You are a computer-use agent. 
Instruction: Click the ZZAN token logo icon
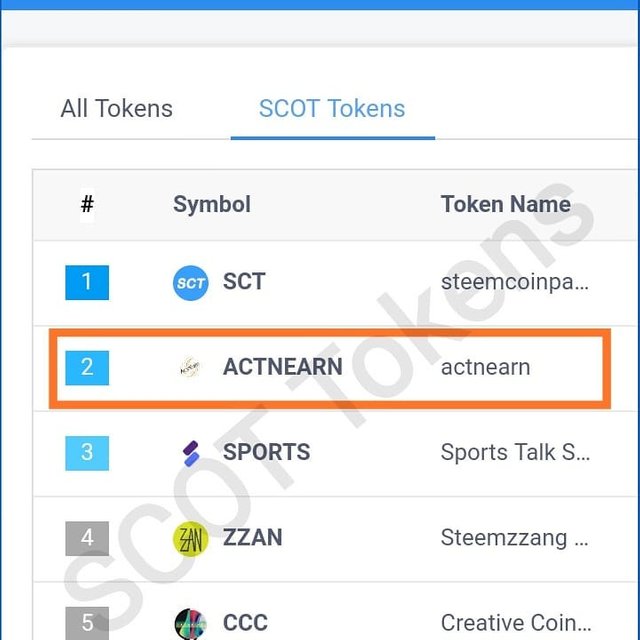pyautogui.click(x=190, y=539)
